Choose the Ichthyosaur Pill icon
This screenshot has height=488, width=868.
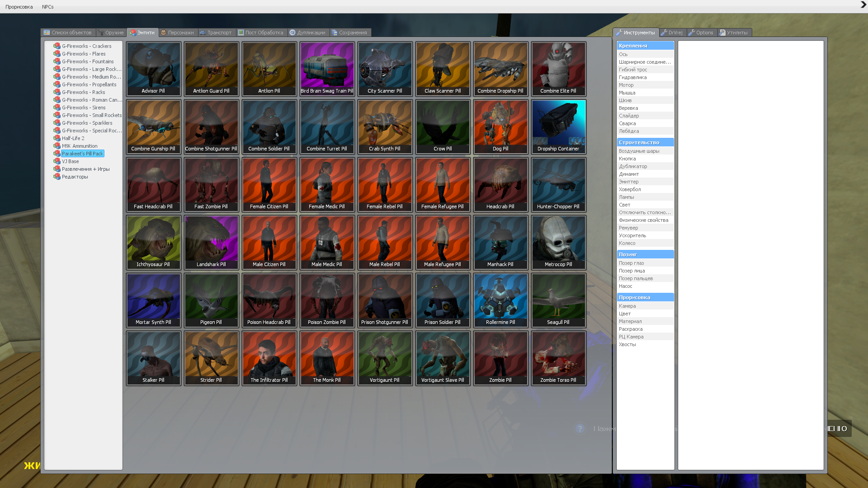(154, 242)
